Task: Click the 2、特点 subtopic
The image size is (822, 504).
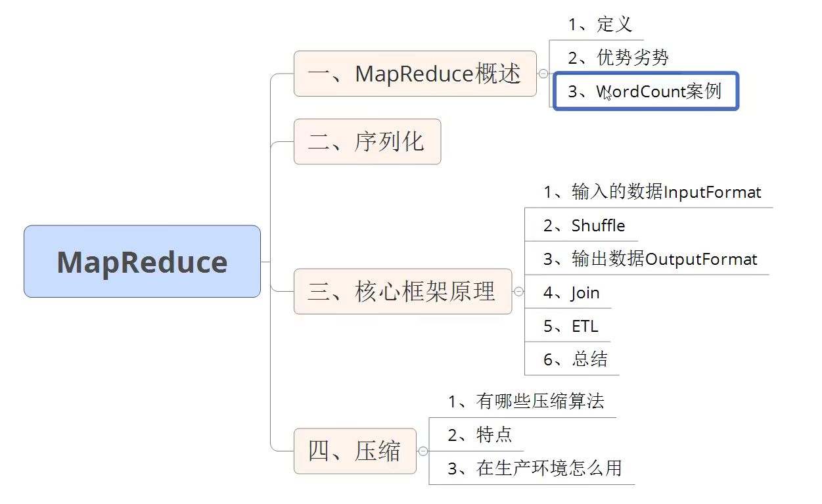Action: 481,434
